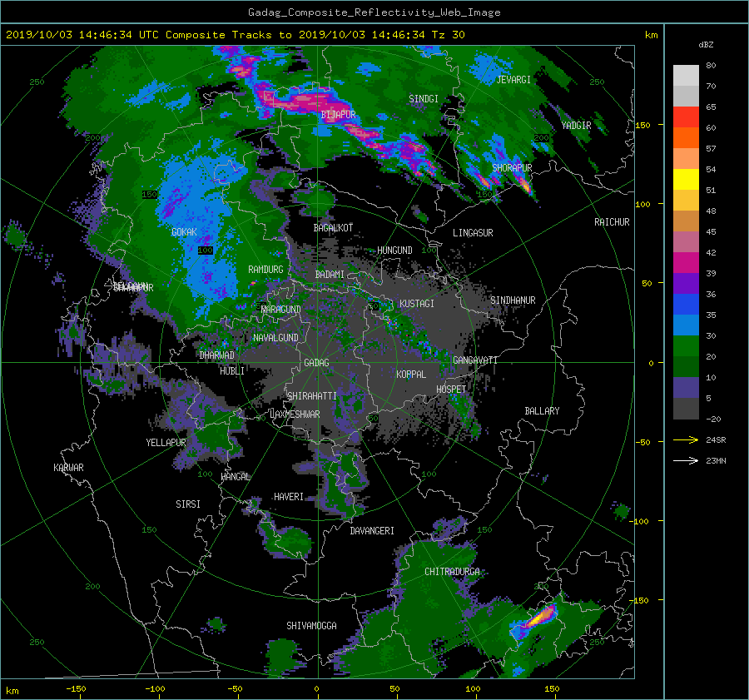Click the DAVANGERI city label
The image size is (749, 700).
(x=372, y=531)
